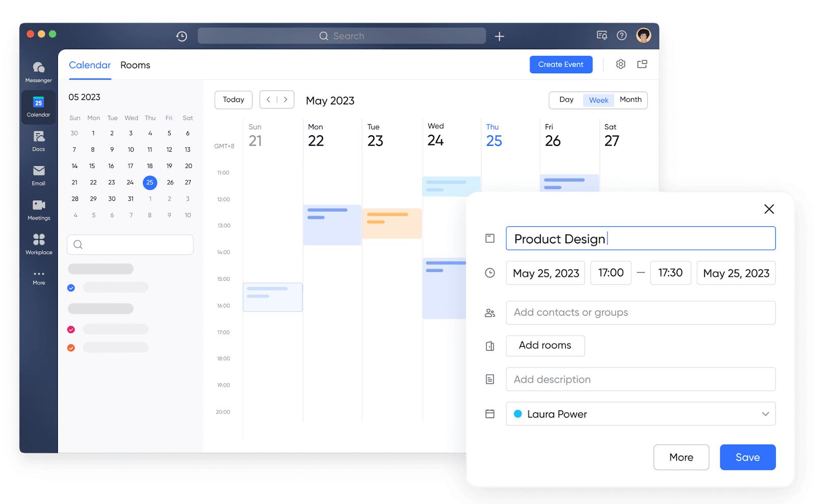Open the screen chat icon in title bar

602,35
